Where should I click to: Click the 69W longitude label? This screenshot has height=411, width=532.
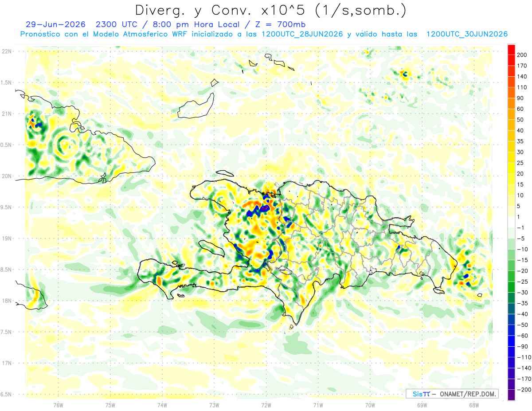tap(422, 405)
